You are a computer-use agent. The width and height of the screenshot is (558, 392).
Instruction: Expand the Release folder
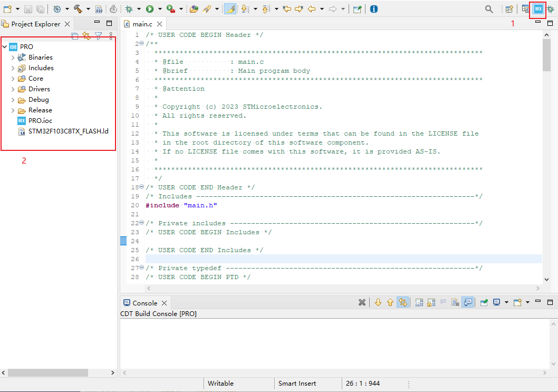13,110
